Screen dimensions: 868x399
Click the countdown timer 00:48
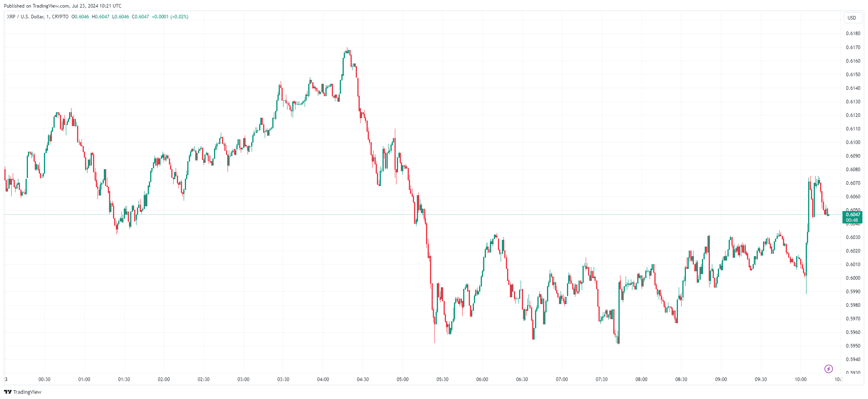852,220
